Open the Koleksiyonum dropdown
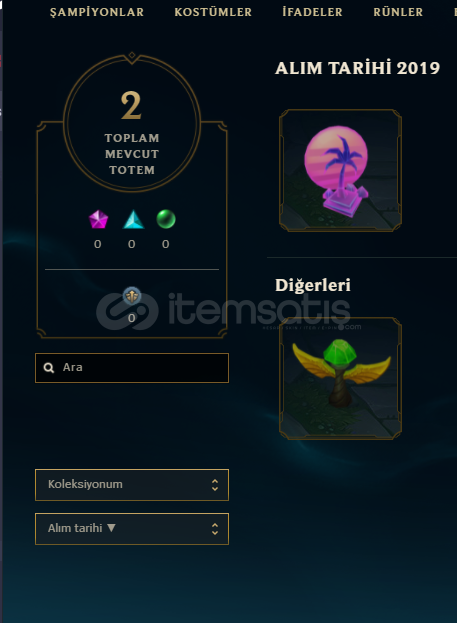 132,485
